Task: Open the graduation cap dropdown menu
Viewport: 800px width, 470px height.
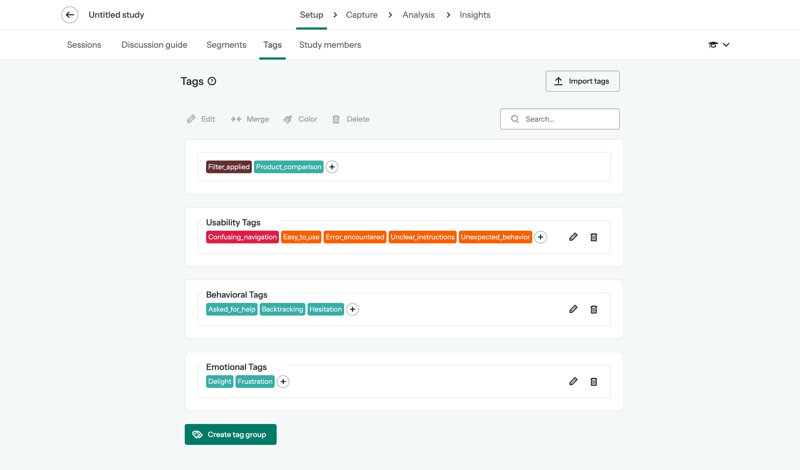Action: pyautogui.click(x=718, y=45)
